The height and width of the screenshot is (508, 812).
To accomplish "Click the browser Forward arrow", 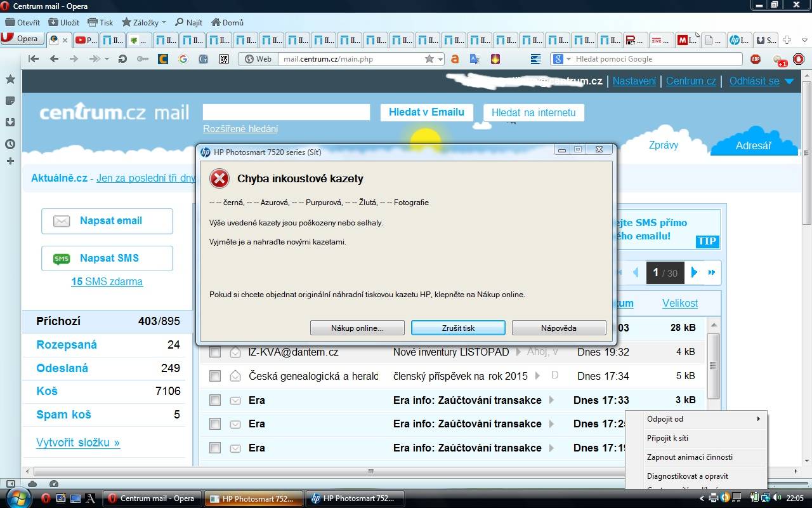I will click(x=74, y=59).
